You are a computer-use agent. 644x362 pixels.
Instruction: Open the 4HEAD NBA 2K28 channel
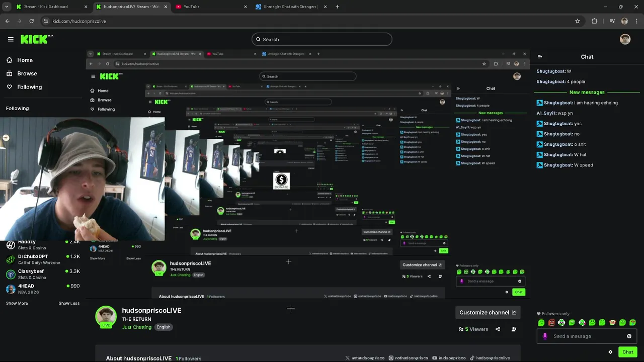(43, 289)
